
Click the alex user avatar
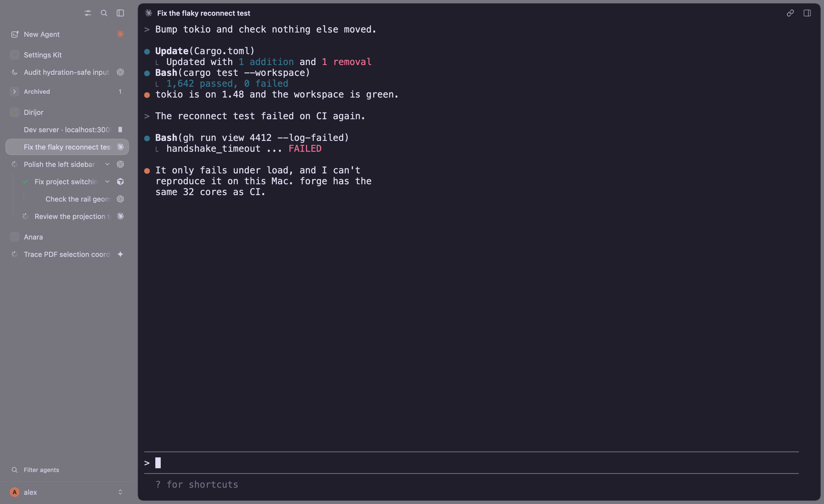tap(15, 492)
